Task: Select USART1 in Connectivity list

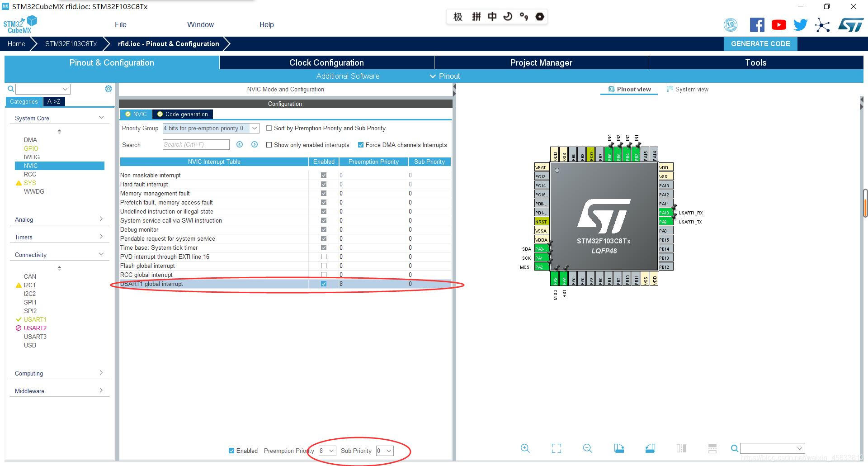Action: (35, 319)
